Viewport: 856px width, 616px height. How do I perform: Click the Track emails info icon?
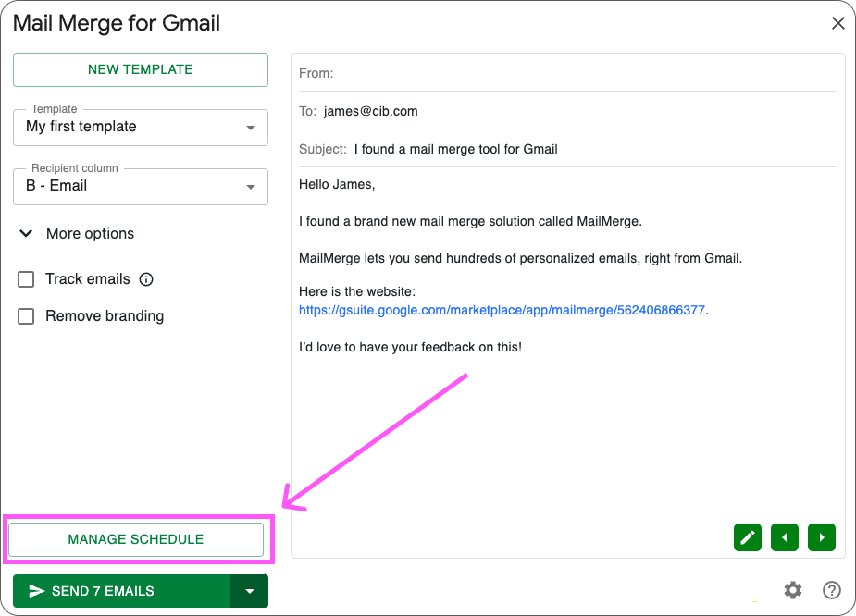(x=146, y=279)
